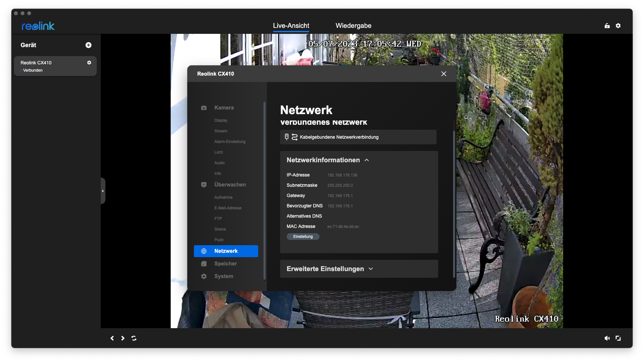The height and width of the screenshot is (362, 644).
Task: Go to previous camera page arrow
Action: [x=112, y=338]
